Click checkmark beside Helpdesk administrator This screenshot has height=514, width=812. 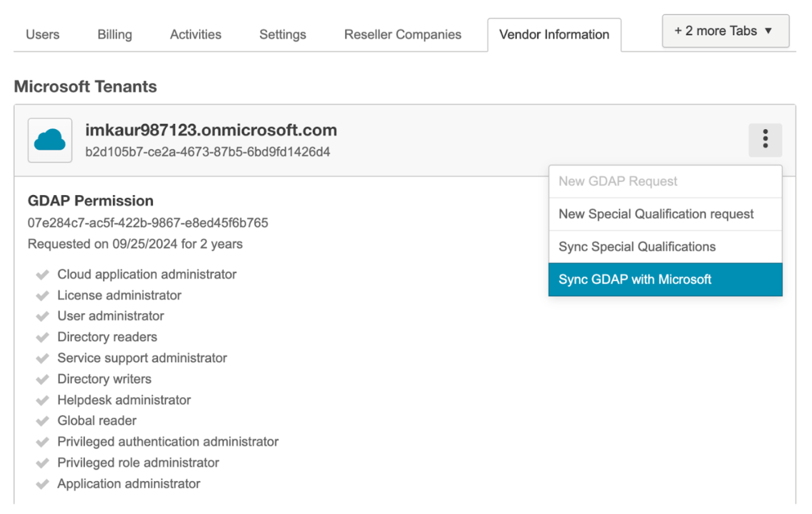click(x=42, y=401)
